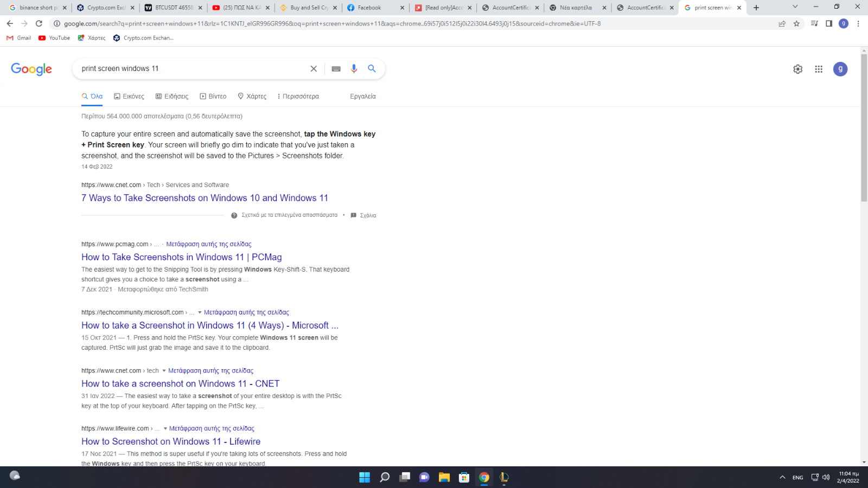Screen dimensions: 868x488
Task: Open Σχόλια feedback link
Action: pos(363,215)
